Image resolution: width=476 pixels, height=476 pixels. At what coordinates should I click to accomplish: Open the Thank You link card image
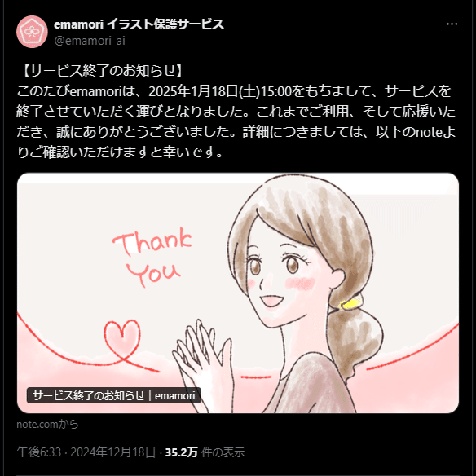[238, 293]
